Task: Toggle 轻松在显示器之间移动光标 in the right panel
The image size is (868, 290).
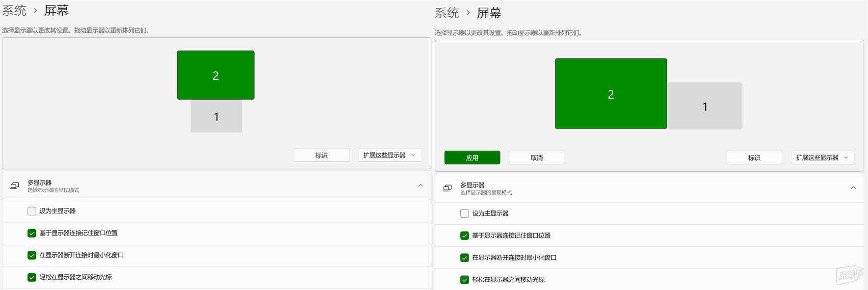Action: click(x=465, y=280)
